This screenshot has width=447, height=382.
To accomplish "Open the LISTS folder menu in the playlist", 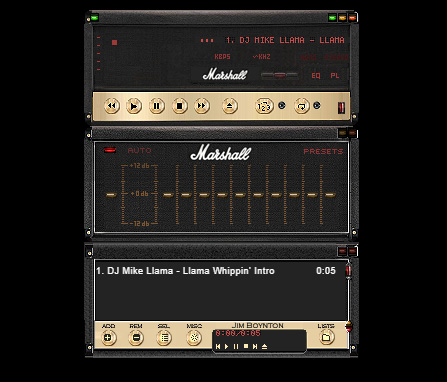I will tap(326, 338).
